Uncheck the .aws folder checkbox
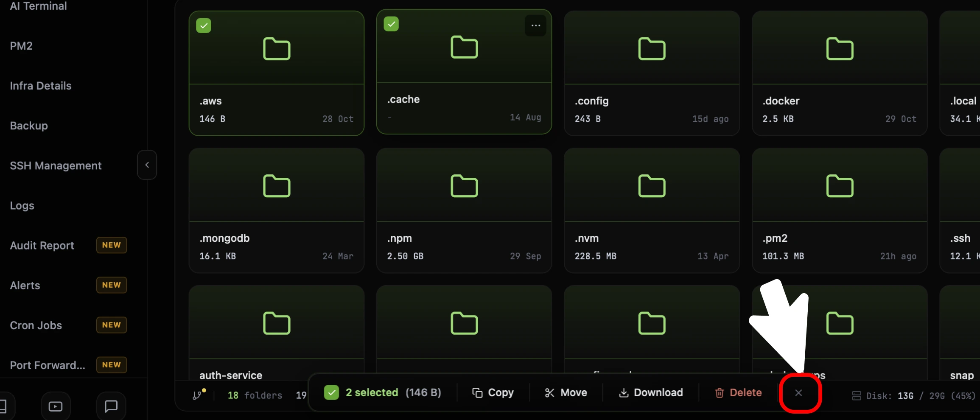The width and height of the screenshot is (980, 420). pyautogui.click(x=204, y=25)
